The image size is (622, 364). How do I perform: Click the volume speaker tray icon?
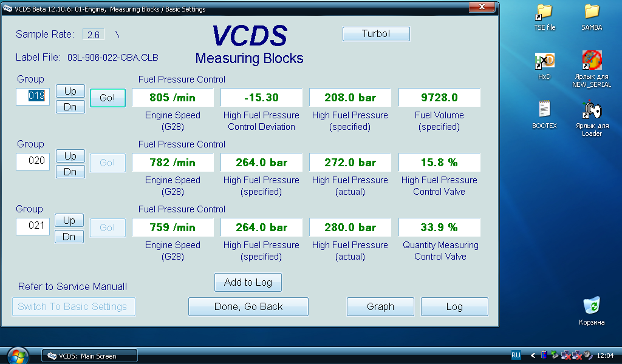pos(588,356)
